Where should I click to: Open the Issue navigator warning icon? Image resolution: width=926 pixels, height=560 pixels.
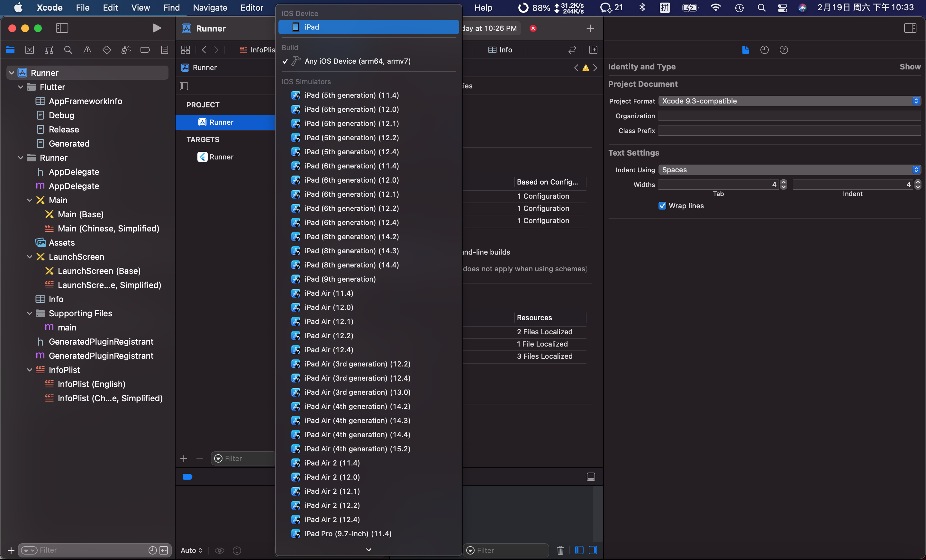[x=87, y=50]
